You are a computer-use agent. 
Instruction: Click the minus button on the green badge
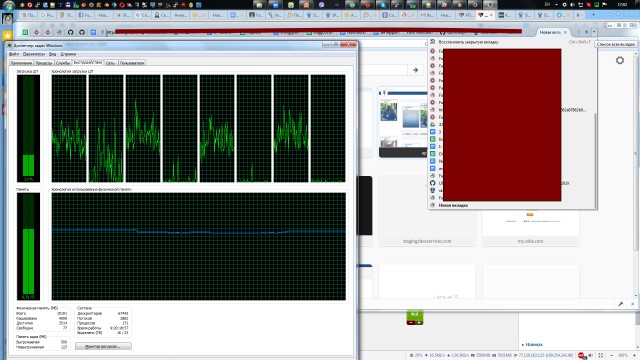click(411, 322)
